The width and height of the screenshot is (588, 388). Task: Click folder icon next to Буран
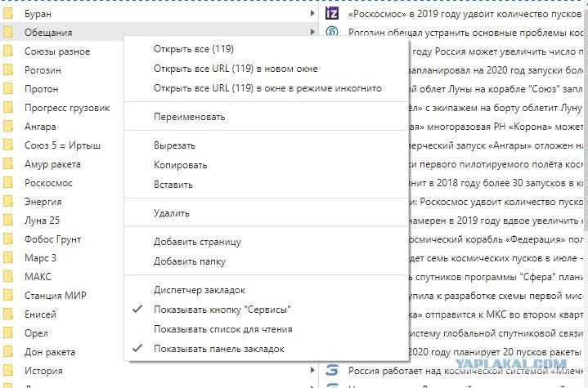(8, 14)
